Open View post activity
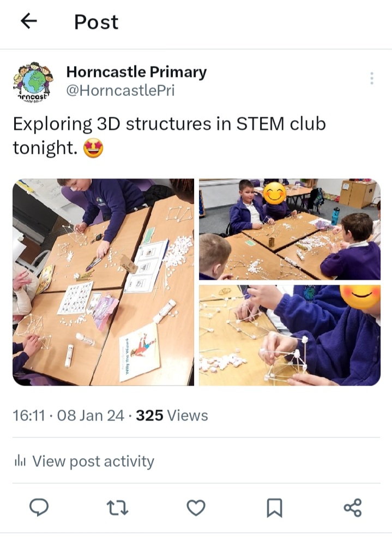Viewport: 392px width, 547px height. click(x=84, y=461)
